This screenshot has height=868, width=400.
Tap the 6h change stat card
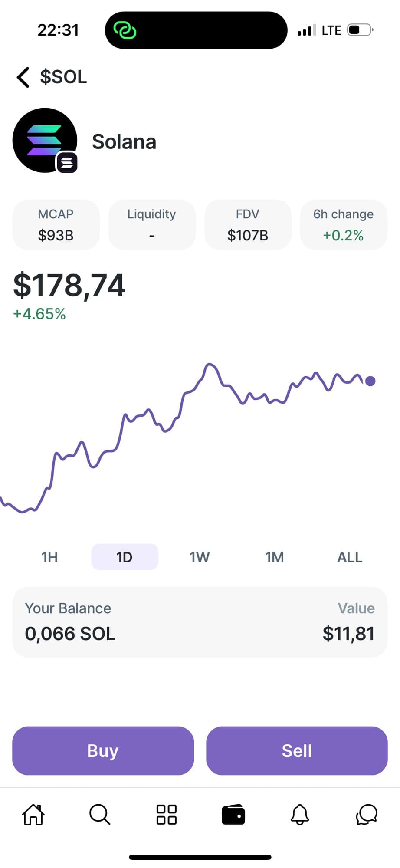pos(344,225)
